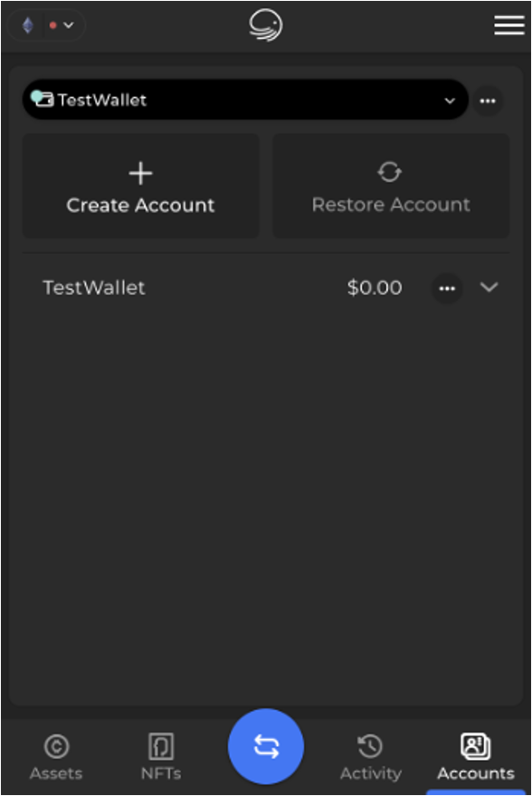Expand the TestWallet wallet dropdown
The image size is (532, 796).
click(x=450, y=100)
